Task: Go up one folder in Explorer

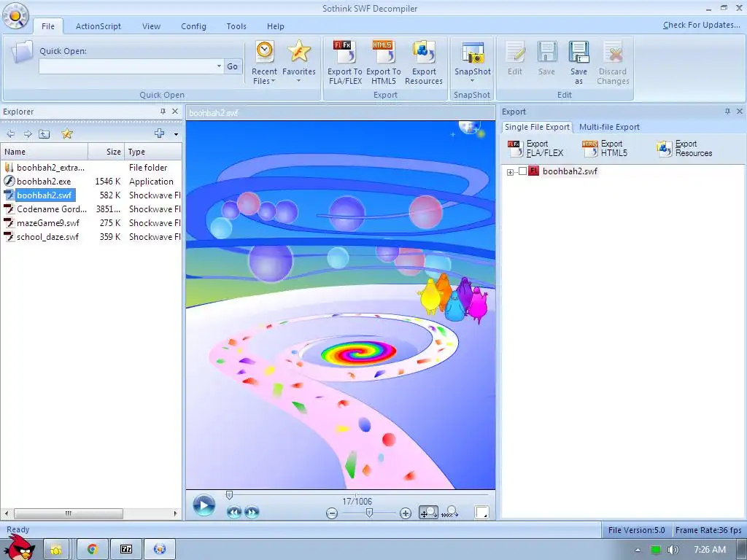Action: [44, 134]
